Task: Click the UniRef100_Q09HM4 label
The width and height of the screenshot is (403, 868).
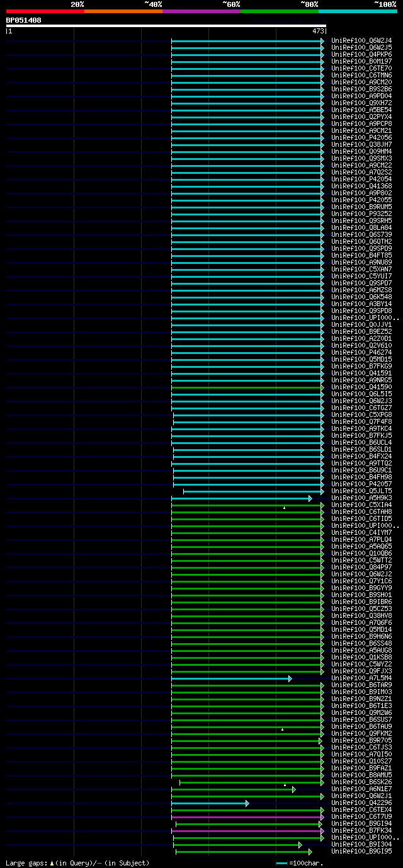Action: (x=361, y=151)
